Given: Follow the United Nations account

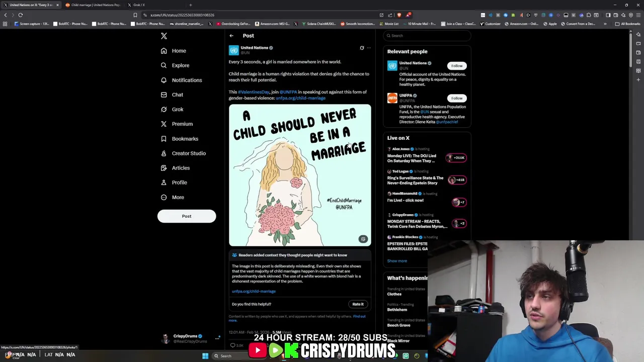Looking at the screenshot, I should (x=457, y=66).
